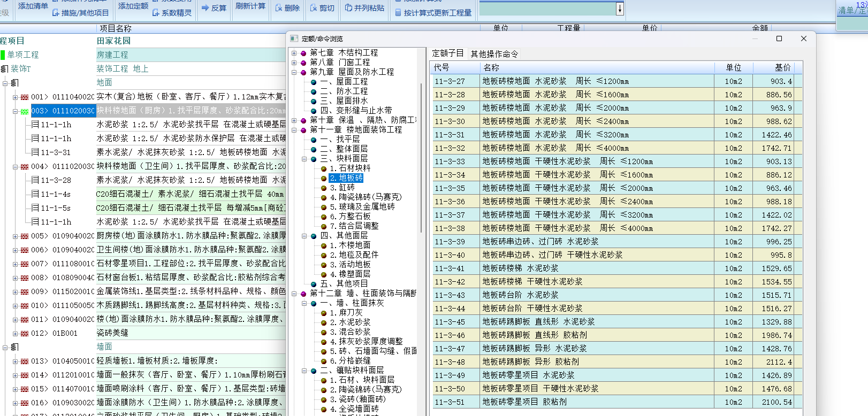Viewport: 868px width, 416px height.
Task: Click the 删除 toolbar icon
Action: pyautogui.click(x=279, y=8)
